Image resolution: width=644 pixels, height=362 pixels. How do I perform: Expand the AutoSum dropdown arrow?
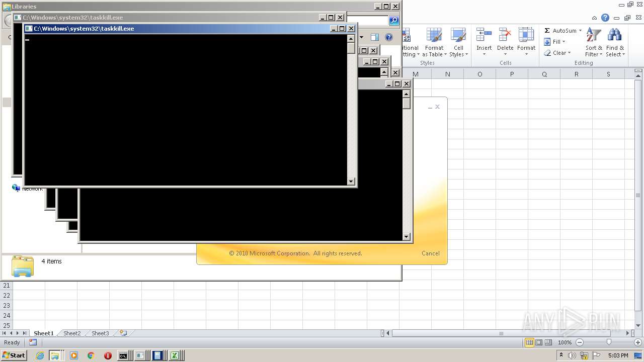coord(580,31)
